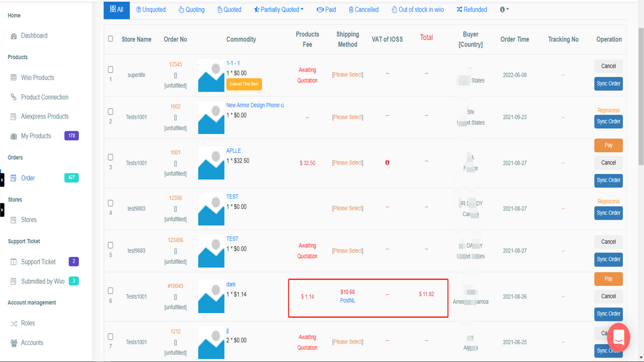Open the info dropdown beside the Refunded tab

[x=504, y=9]
